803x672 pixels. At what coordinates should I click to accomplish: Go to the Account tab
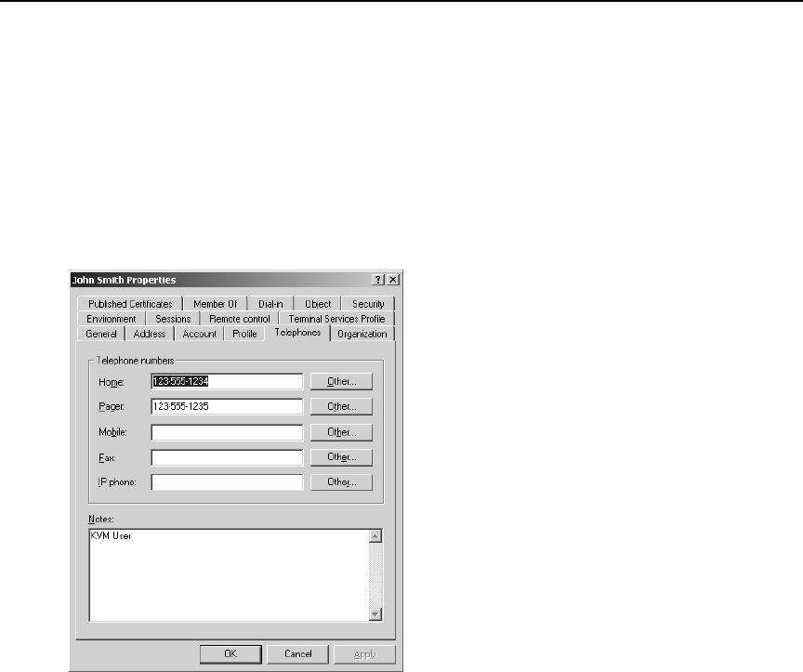[199, 334]
